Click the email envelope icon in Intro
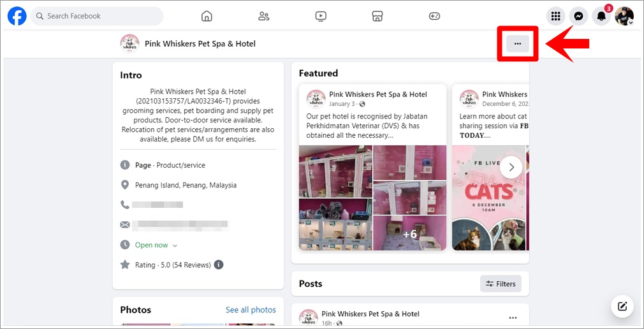Image resolution: width=644 pixels, height=329 pixels. click(x=125, y=224)
